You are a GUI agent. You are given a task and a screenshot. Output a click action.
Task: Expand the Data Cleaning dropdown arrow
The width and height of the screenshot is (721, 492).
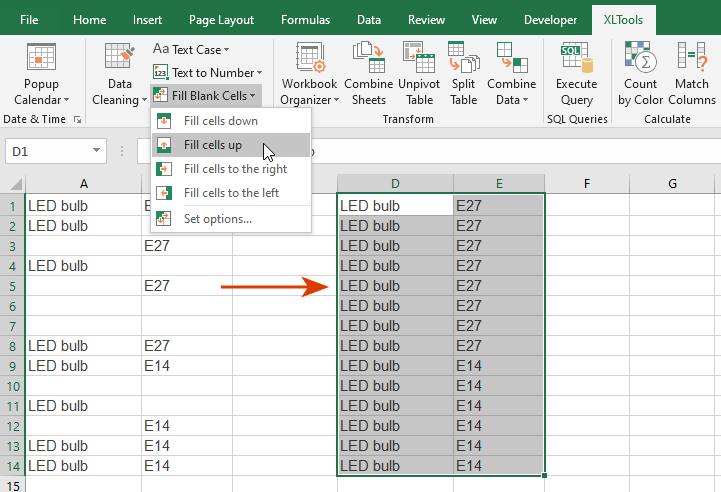pos(144,100)
